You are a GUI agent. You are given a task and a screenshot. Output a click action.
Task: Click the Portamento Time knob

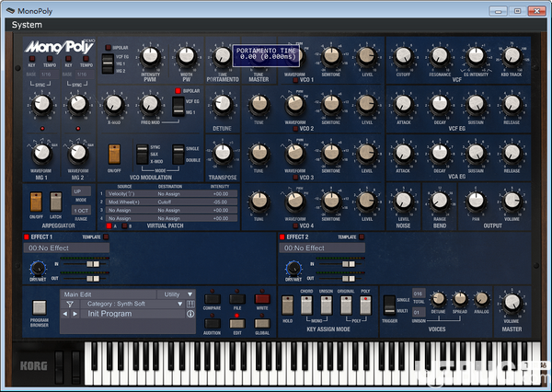click(x=222, y=56)
